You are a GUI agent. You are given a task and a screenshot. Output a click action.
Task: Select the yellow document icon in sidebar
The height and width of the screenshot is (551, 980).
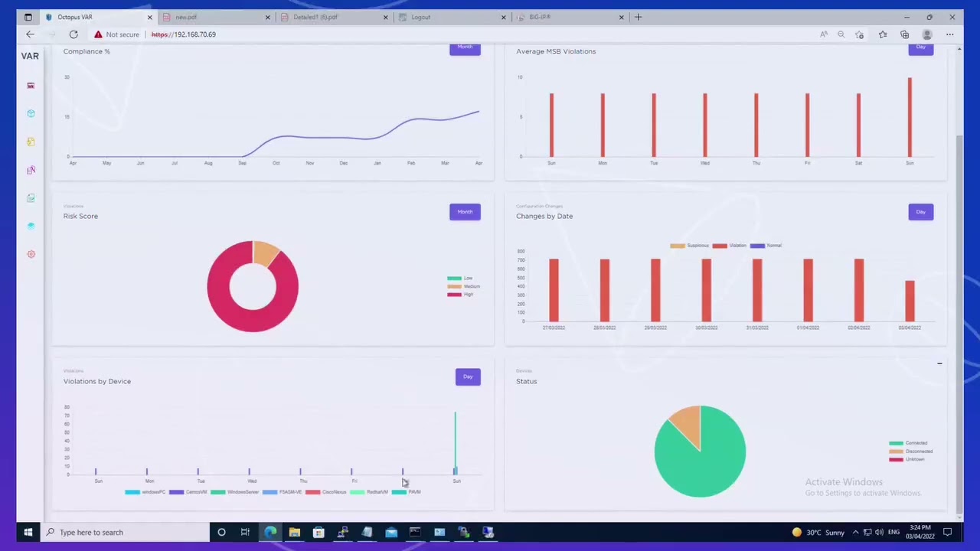31,142
